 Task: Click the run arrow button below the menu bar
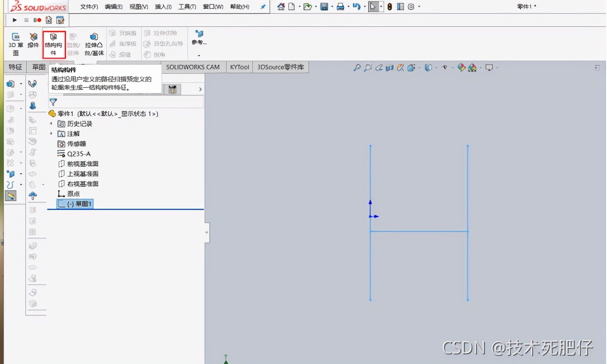tap(14, 20)
